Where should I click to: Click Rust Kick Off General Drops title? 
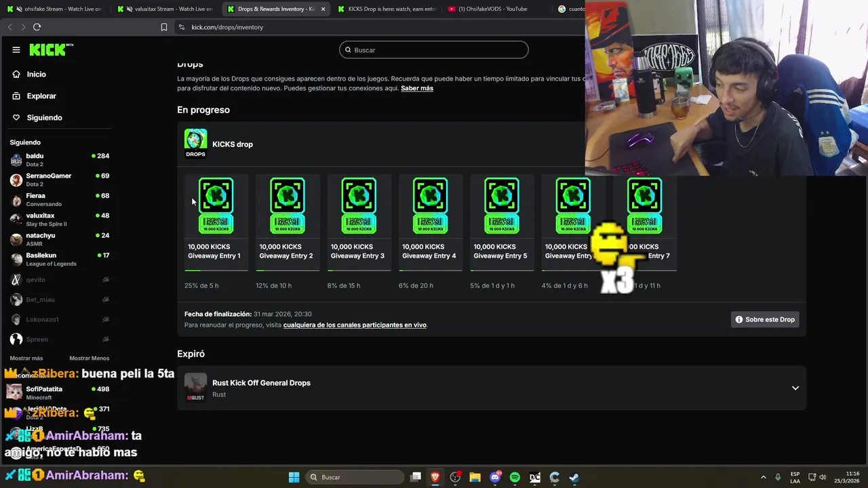[x=261, y=383]
